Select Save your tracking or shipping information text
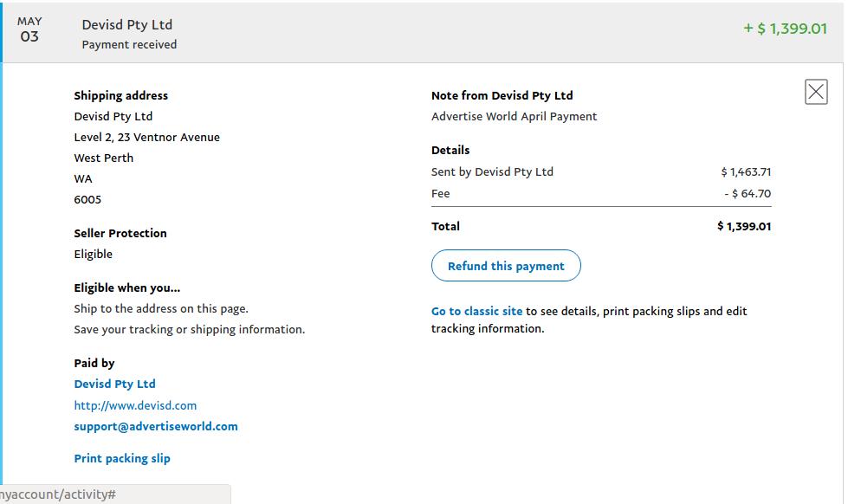The image size is (848, 504). pyautogui.click(x=190, y=329)
